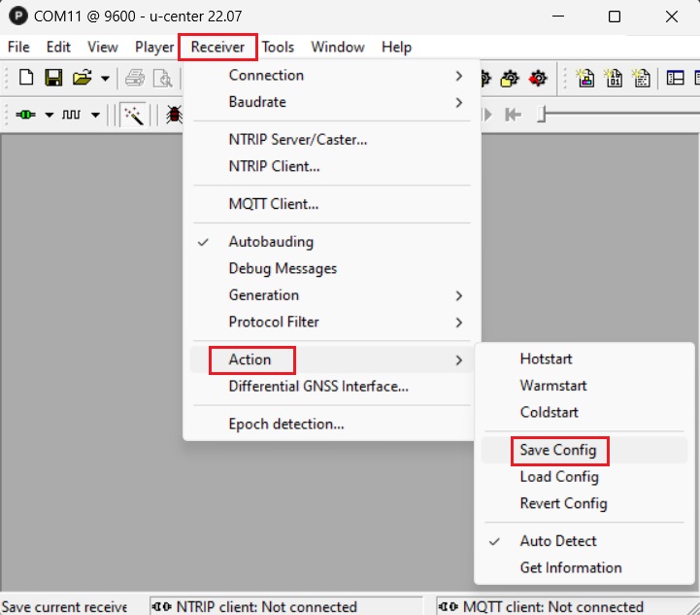Click NTRIP client status bar field
Screen dimensions: 700x615
pos(286,606)
